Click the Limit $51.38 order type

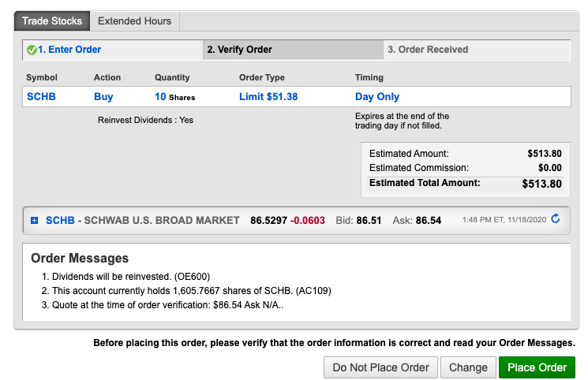point(268,97)
